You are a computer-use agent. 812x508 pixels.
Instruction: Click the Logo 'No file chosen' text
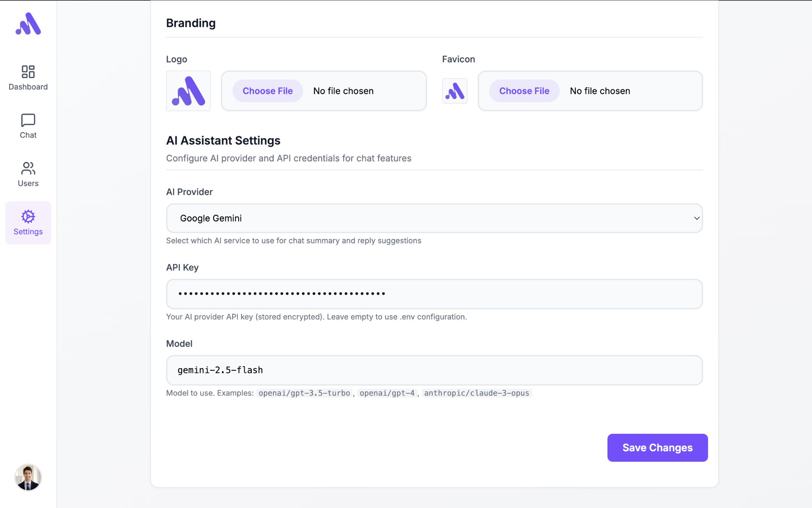pos(343,91)
